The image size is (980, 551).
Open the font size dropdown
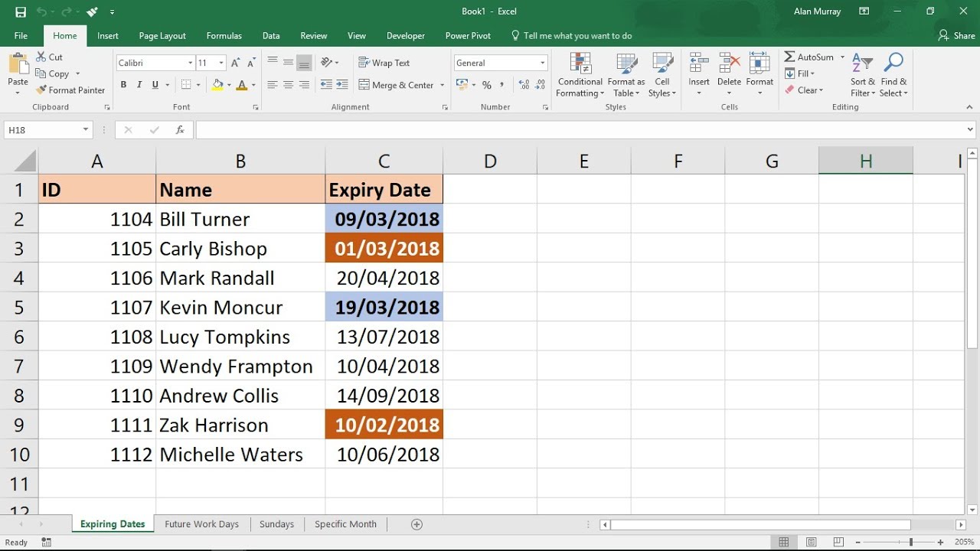click(221, 63)
